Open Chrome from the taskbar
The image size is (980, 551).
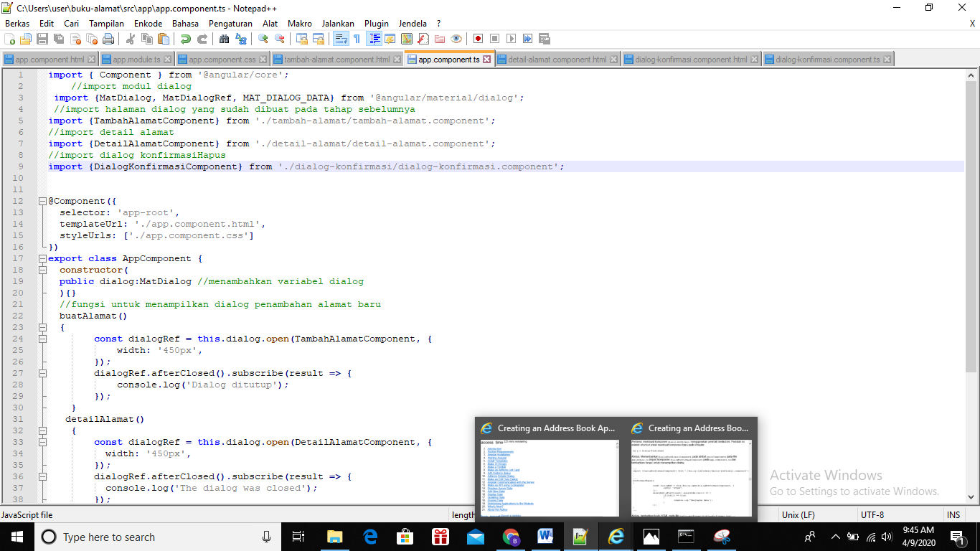coord(511,537)
